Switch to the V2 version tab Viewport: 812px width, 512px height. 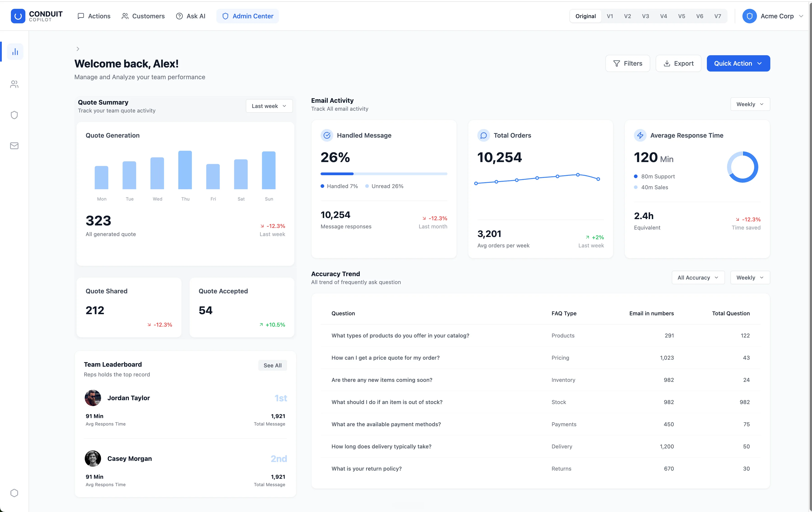[x=627, y=16]
